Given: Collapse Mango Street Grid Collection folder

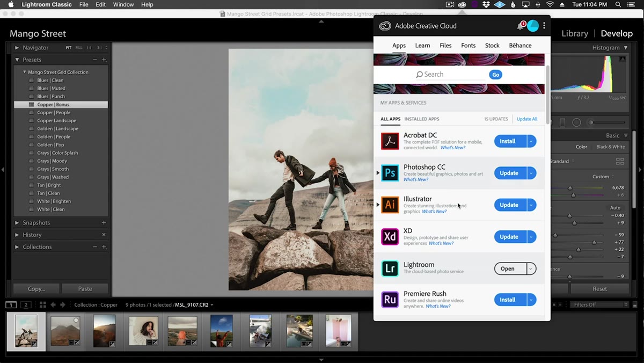Looking at the screenshot, I should pyautogui.click(x=25, y=72).
